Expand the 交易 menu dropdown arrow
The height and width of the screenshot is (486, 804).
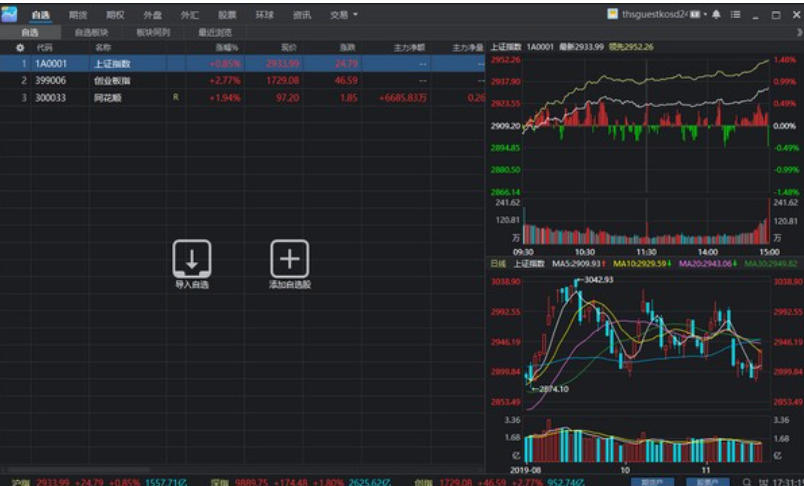pyautogui.click(x=355, y=15)
